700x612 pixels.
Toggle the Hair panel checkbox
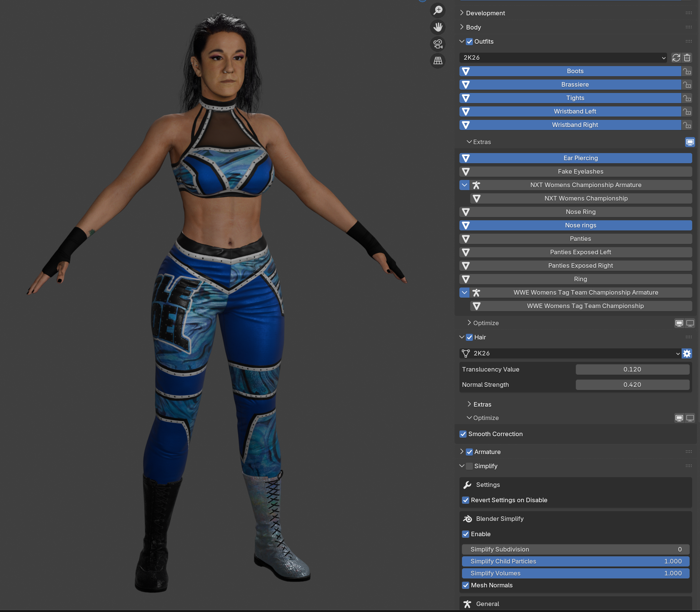tap(470, 338)
